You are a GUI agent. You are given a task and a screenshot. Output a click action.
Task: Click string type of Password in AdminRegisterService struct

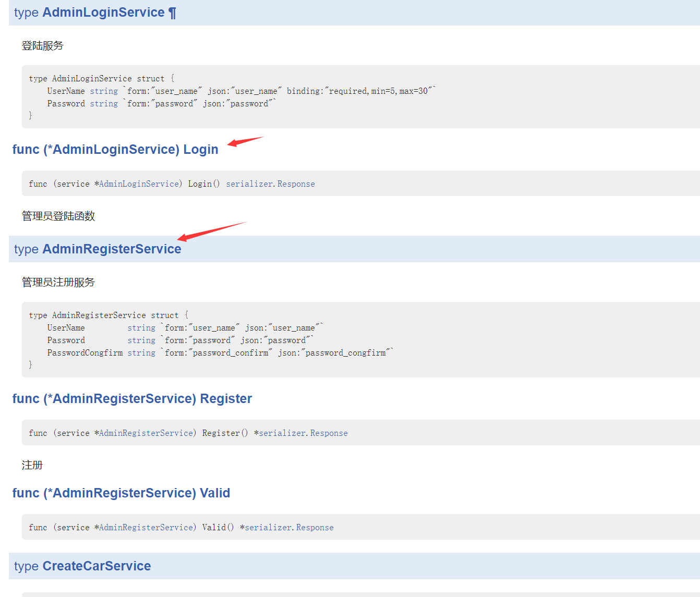click(141, 340)
